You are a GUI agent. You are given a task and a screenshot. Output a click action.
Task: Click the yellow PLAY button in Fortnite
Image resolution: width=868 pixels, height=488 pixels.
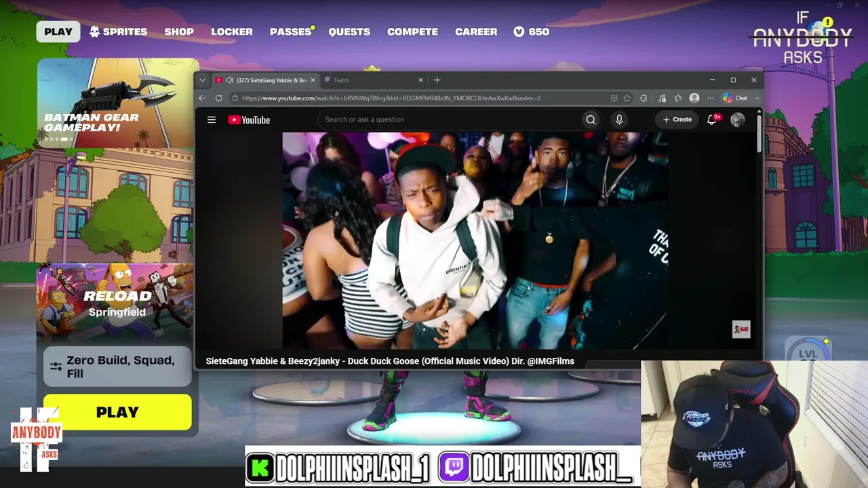coord(117,412)
